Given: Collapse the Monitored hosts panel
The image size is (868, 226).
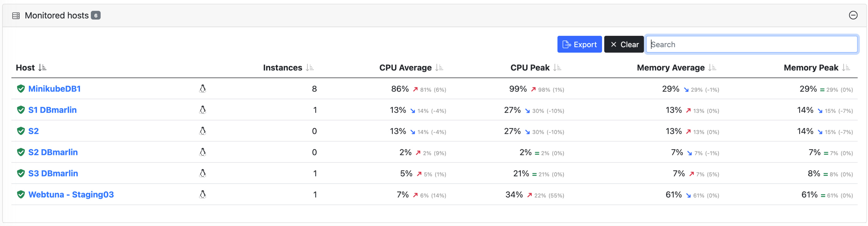Looking at the screenshot, I should click(x=853, y=15).
